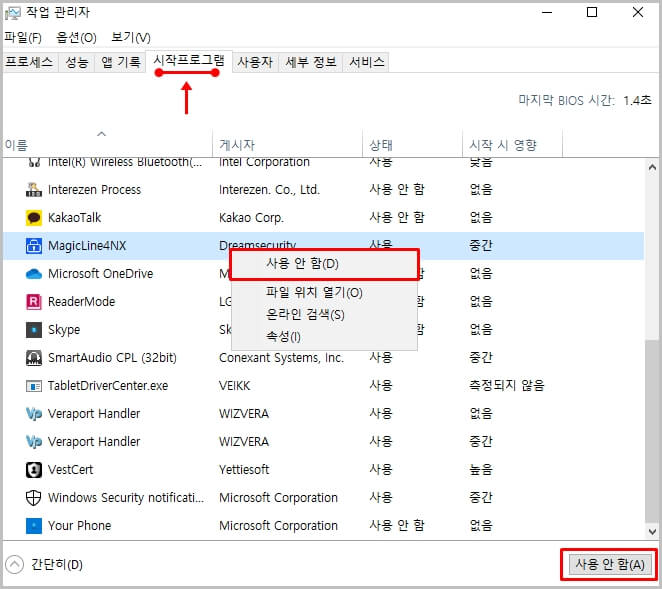
Task: Switch to the 세부 정보 tab
Action: pyautogui.click(x=311, y=62)
